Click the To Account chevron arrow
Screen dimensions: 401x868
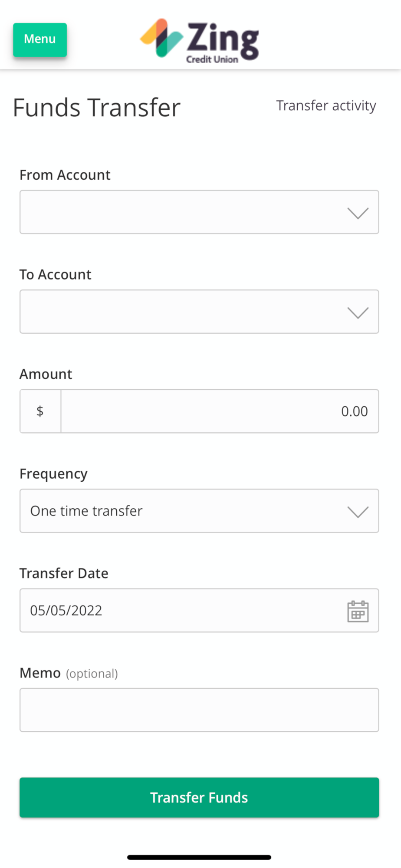click(x=358, y=312)
